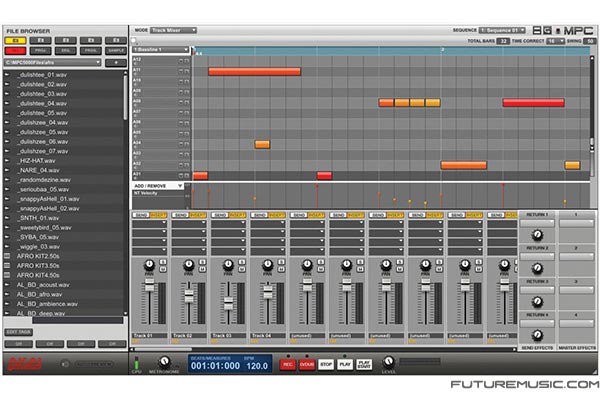This screenshot has width=600, height=403.
Task: Click the program icon beside AFRO KIT2.50s
Action: tap(7, 256)
